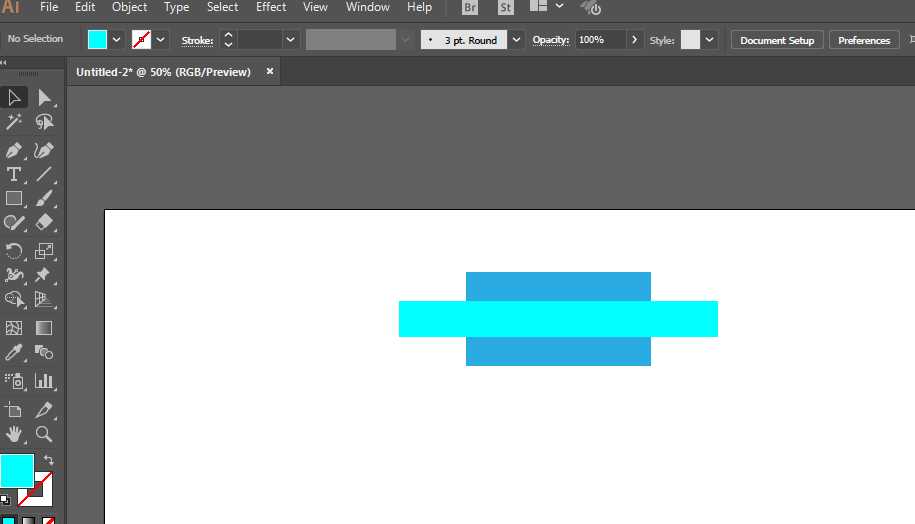The image size is (915, 524).
Task: Bring the stroke box to front
Action: [x=40, y=492]
